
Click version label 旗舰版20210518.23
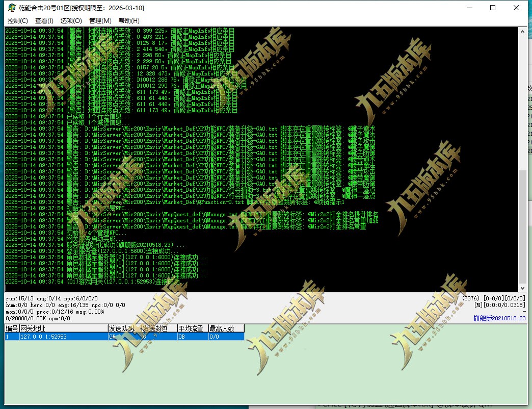point(499,318)
